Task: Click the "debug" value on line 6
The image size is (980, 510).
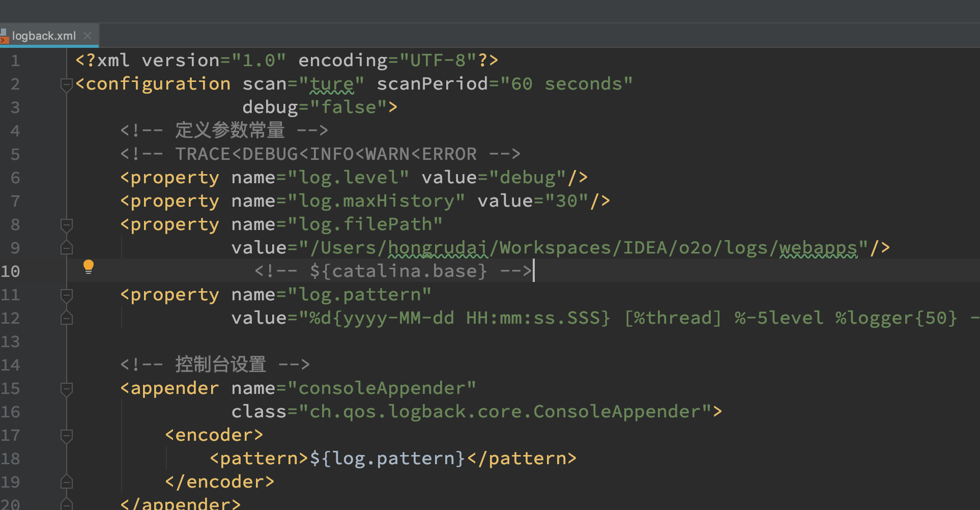Action: [x=528, y=178]
